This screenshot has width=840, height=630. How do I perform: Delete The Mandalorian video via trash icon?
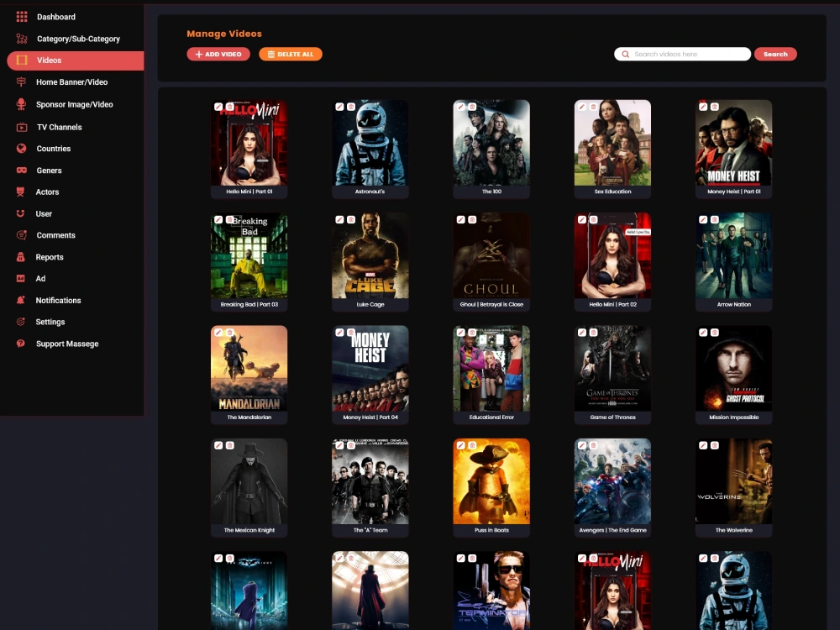click(x=230, y=333)
